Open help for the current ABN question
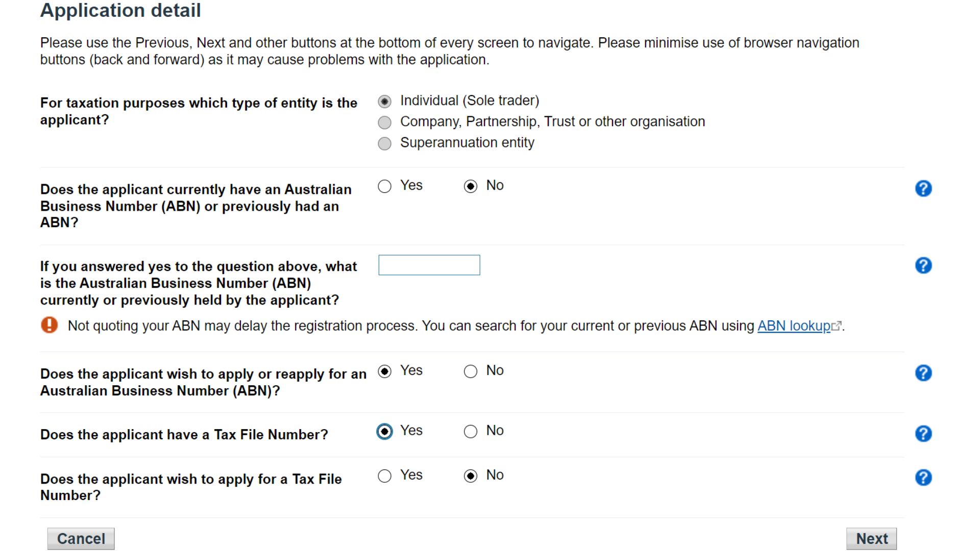The width and height of the screenshot is (980, 551). (923, 189)
